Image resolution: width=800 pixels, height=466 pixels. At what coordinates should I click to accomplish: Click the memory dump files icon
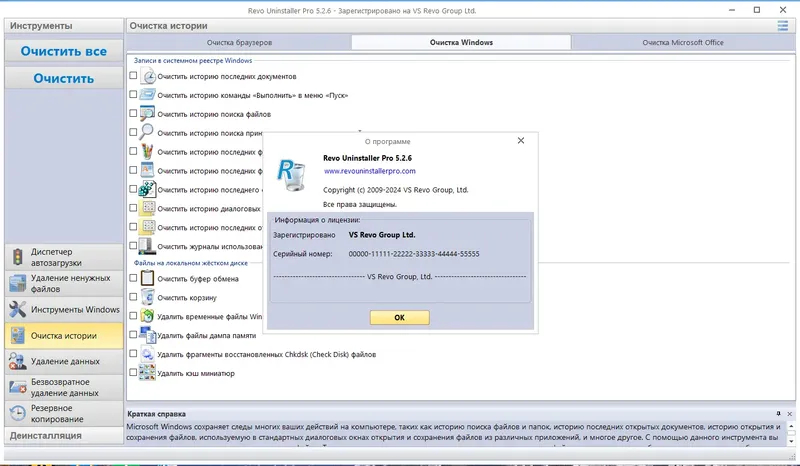147,335
